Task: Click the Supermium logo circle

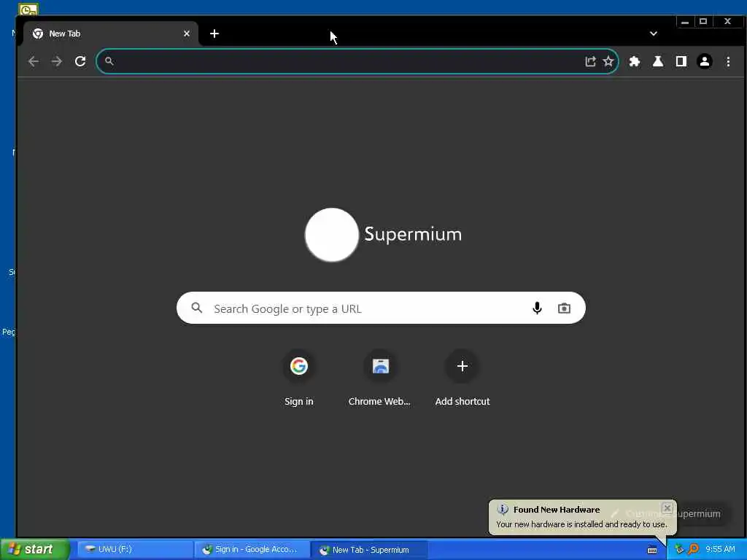Action: pos(332,235)
